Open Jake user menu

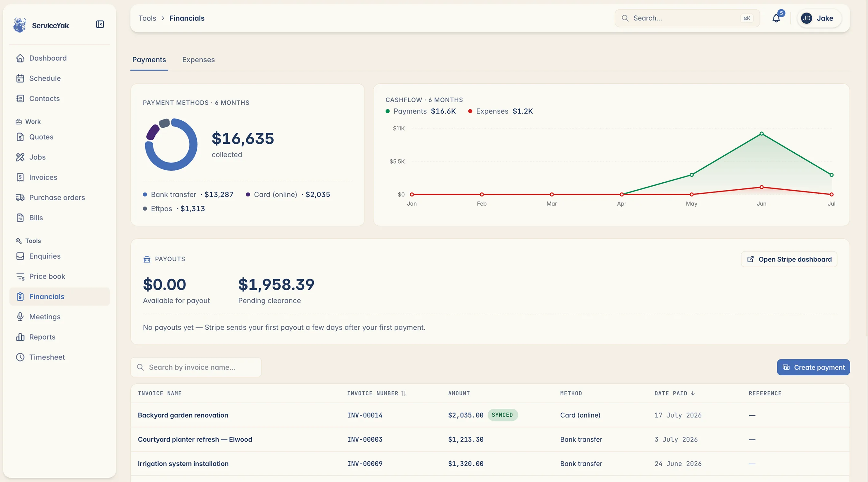pos(820,18)
